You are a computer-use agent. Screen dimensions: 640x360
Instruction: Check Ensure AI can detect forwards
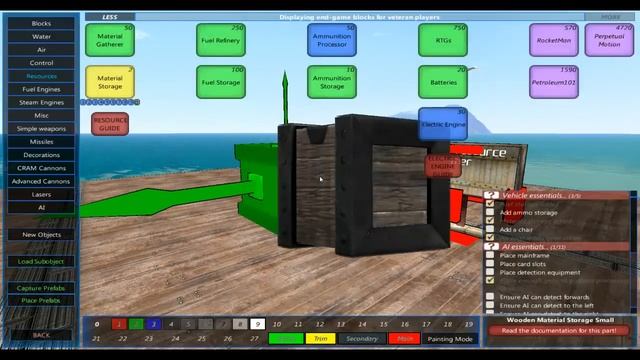(490, 297)
